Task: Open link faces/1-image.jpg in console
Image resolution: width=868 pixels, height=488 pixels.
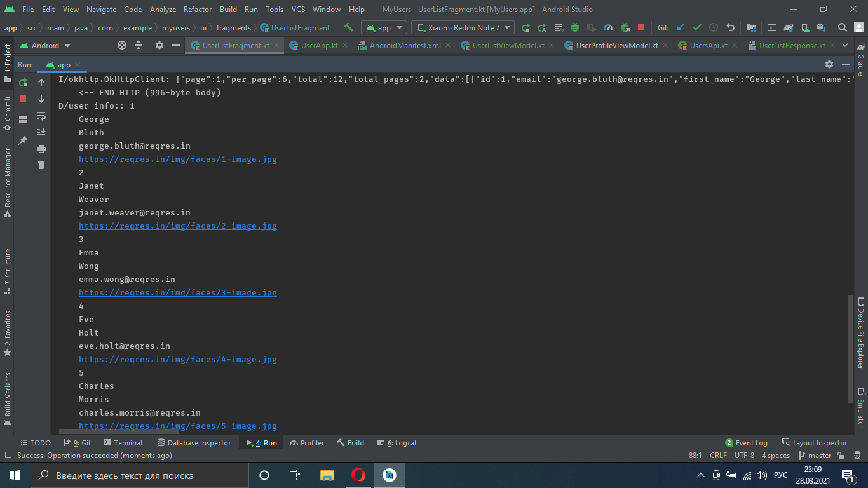Action: click(178, 159)
